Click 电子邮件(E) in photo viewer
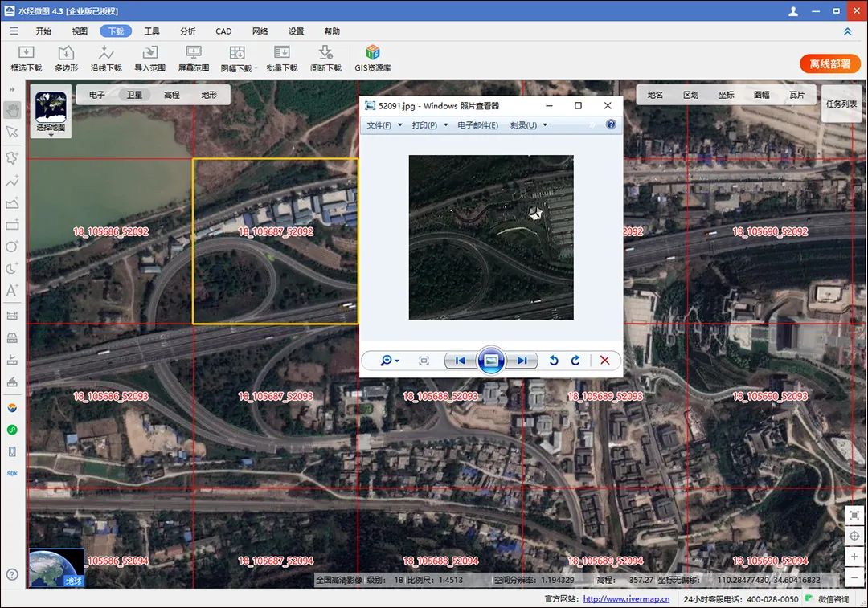The width and height of the screenshot is (868, 608). click(477, 125)
